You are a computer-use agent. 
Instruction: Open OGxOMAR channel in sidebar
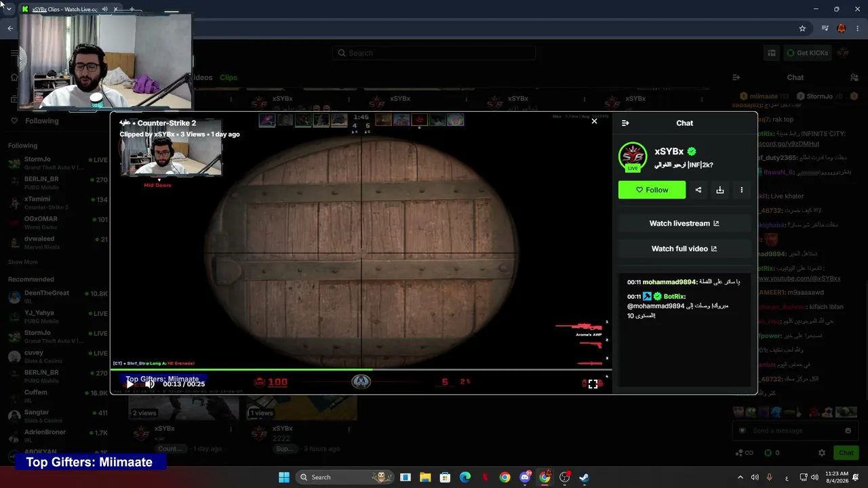tap(58, 223)
